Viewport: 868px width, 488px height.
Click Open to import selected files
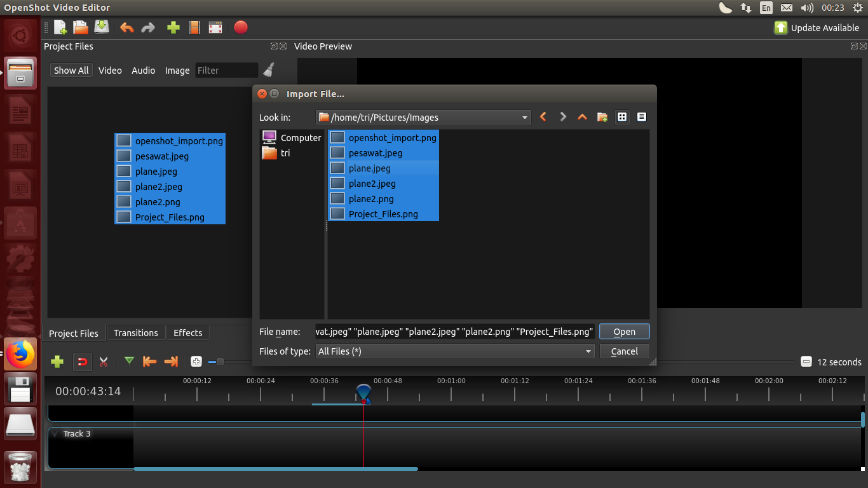[624, 331]
